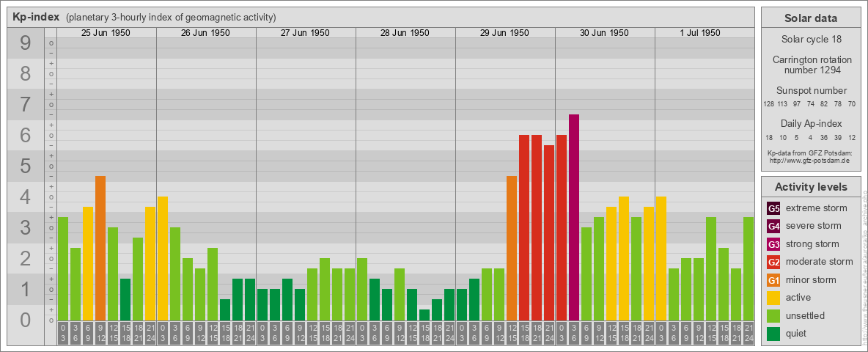
Task: Click Kp scale number 8
Action: coord(26,73)
